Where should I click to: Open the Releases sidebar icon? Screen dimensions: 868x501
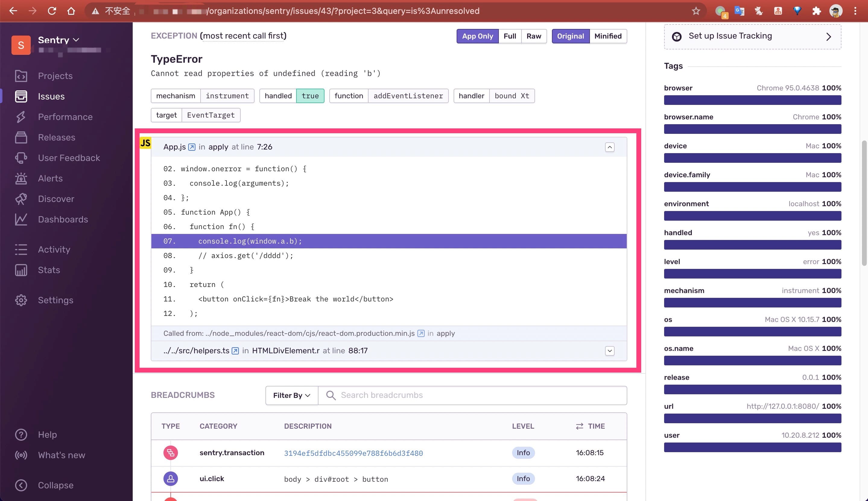coord(21,137)
